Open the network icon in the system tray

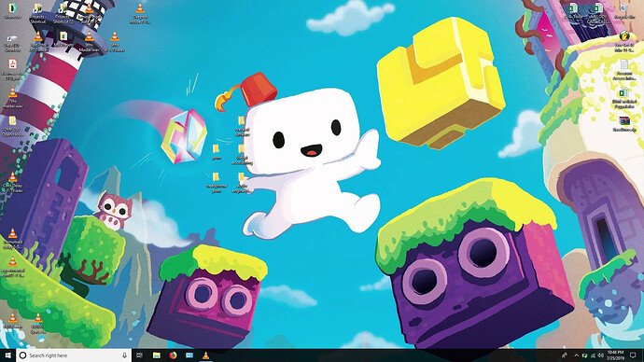pyautogui.click(x=593, y=355)
